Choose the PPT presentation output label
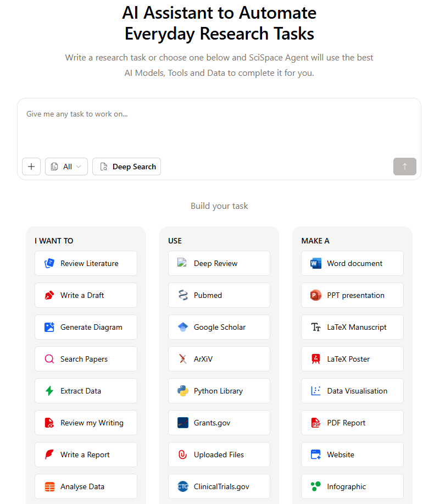This screenshot has height=504, width=434. (355, 295)
